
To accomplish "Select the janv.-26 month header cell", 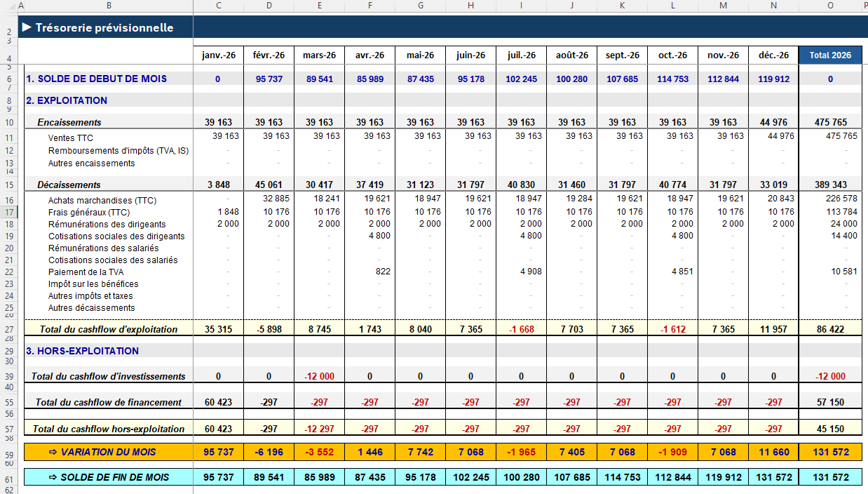I will coord(218,55).
